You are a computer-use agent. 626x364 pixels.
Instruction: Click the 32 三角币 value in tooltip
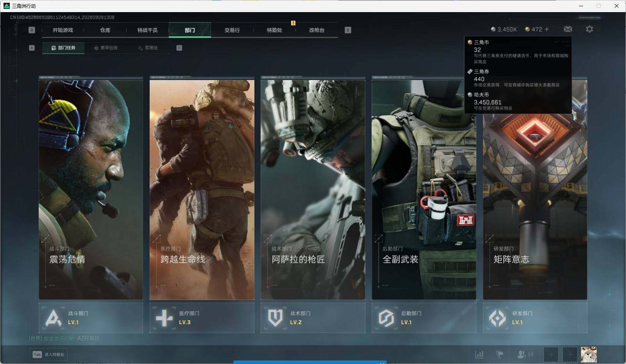click(478, 50)
